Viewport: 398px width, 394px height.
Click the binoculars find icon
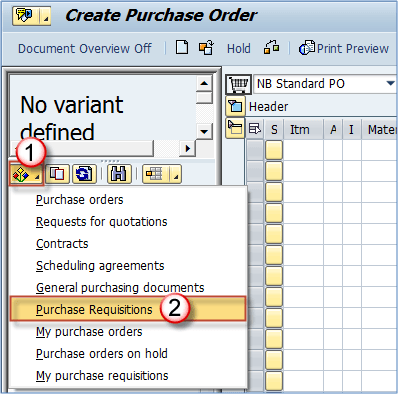[119, 174]
